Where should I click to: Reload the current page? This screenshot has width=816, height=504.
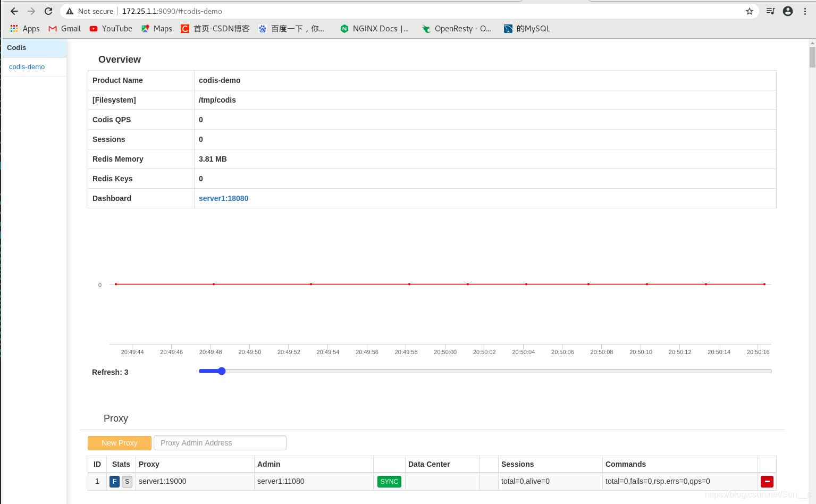[x=48, y=11]
